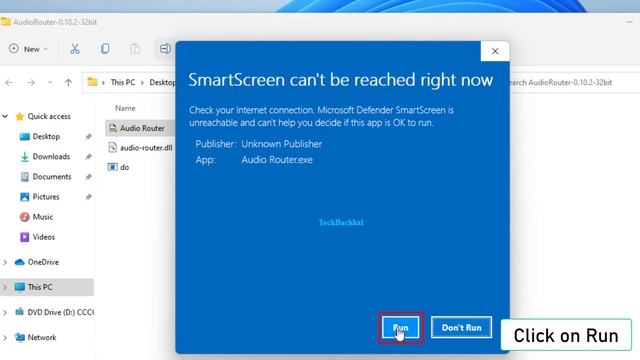The height and width of the screenshot is (360, 640).
Task: Expand the OneDrive tree node
Action: tap(5, 262)
